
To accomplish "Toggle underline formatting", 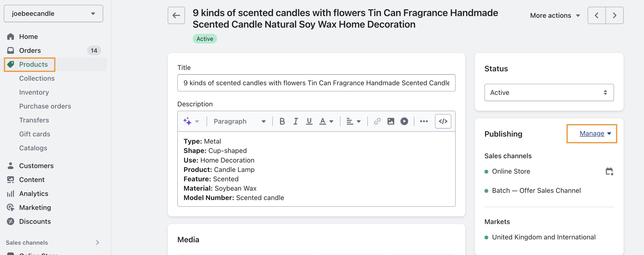I will 309,121.
